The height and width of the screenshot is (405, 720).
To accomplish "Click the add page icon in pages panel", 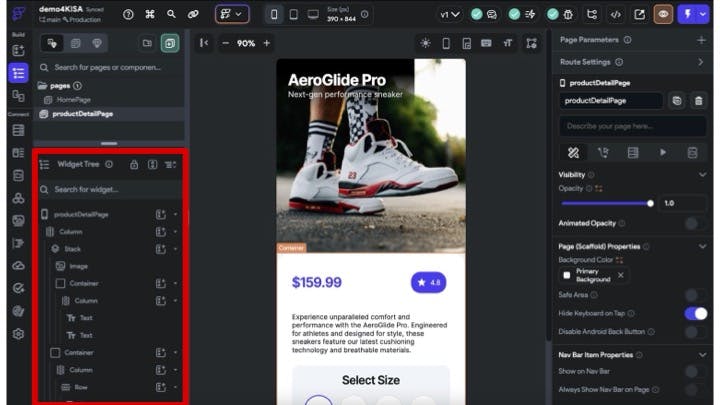I will coord(170,43).
